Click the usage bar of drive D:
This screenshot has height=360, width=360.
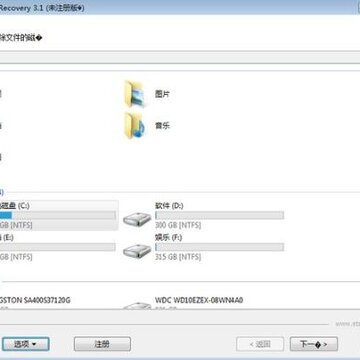(219, 215)
